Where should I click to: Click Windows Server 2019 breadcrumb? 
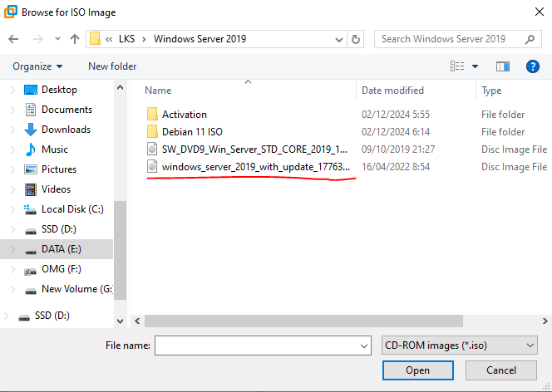[x=200, y=39]
